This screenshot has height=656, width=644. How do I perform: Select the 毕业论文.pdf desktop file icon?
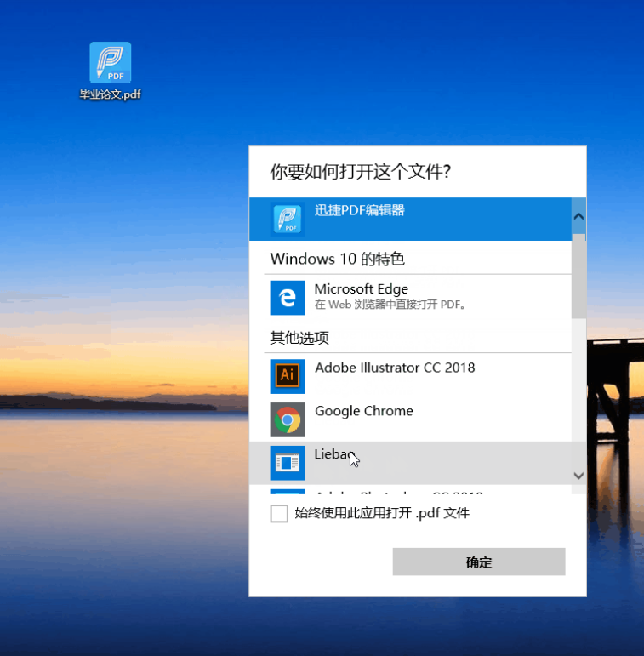click(111, 62)
